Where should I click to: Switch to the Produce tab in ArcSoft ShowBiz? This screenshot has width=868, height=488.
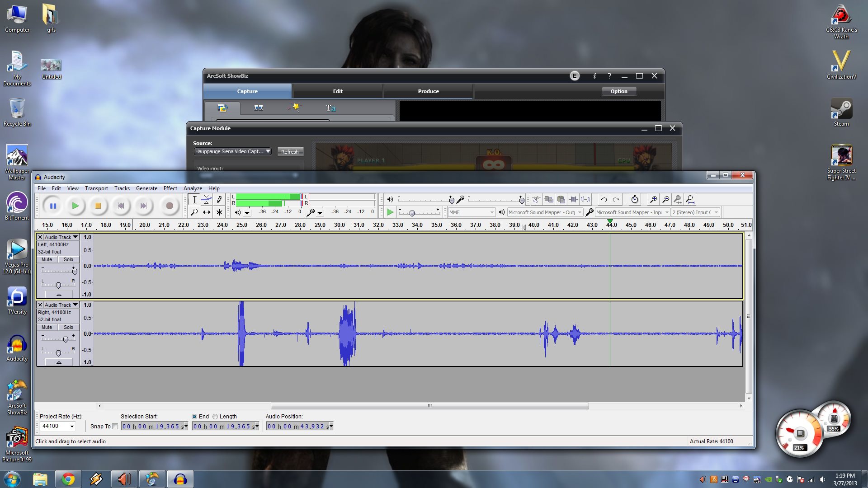(x=428, y=91)
